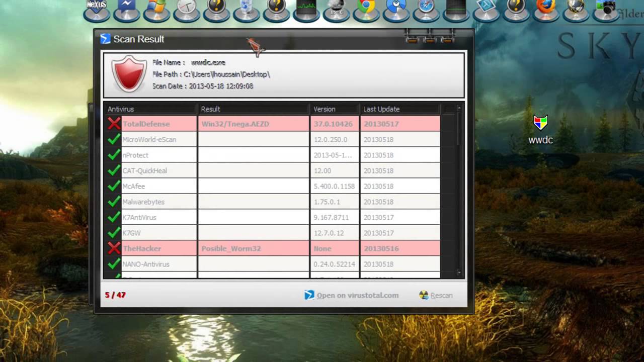
Task: Select the K7GW antivirus row
Action: point(273,233)
